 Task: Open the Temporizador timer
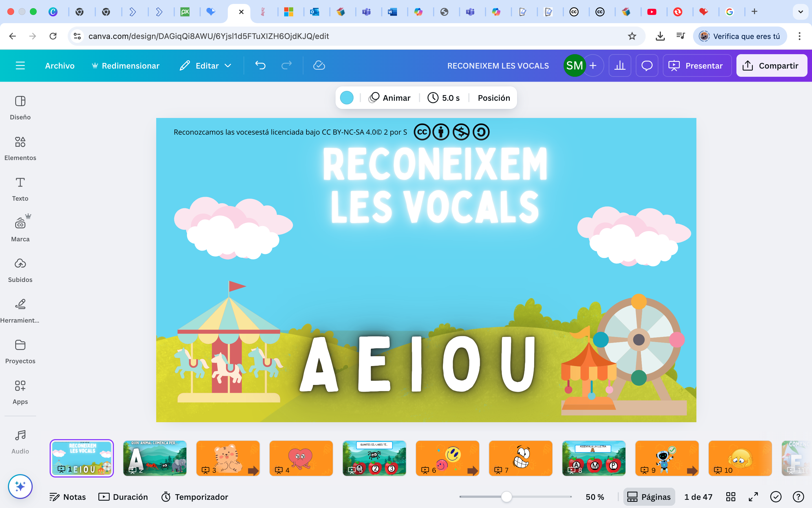(x=195, y=497)
